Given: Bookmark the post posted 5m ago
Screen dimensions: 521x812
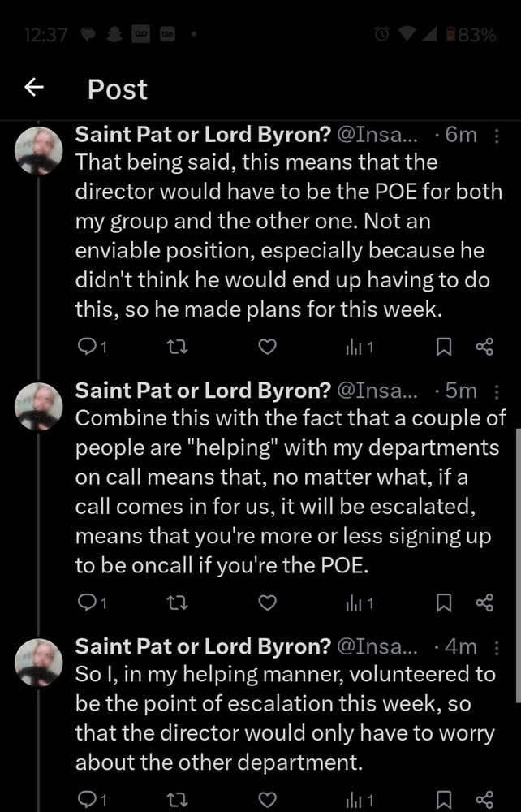Looking at the screenshot, I should pyautogui.click(x=444, y=603).
